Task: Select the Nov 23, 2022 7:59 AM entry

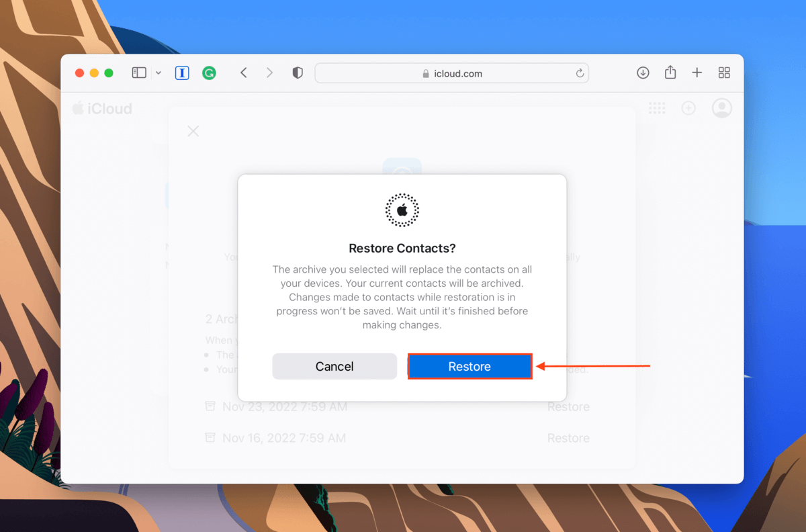Action: (285, 407)
